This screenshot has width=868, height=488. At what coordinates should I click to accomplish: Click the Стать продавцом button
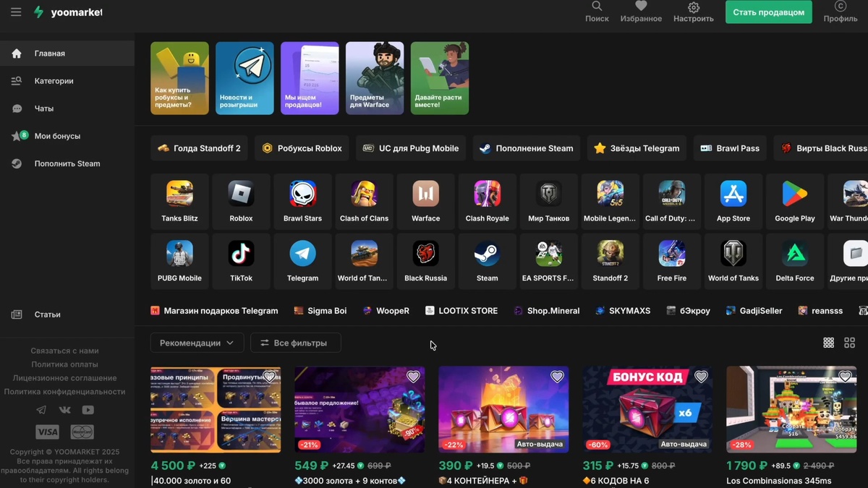point(769,12)
